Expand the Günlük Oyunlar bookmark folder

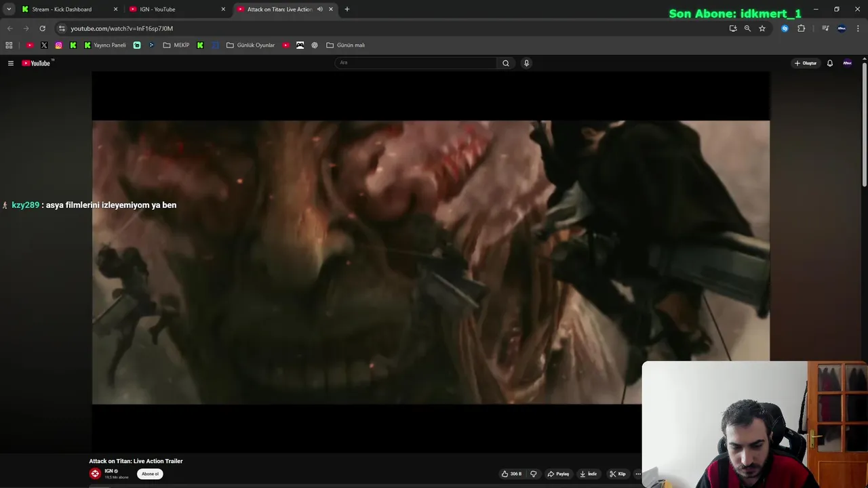(251, 45)
